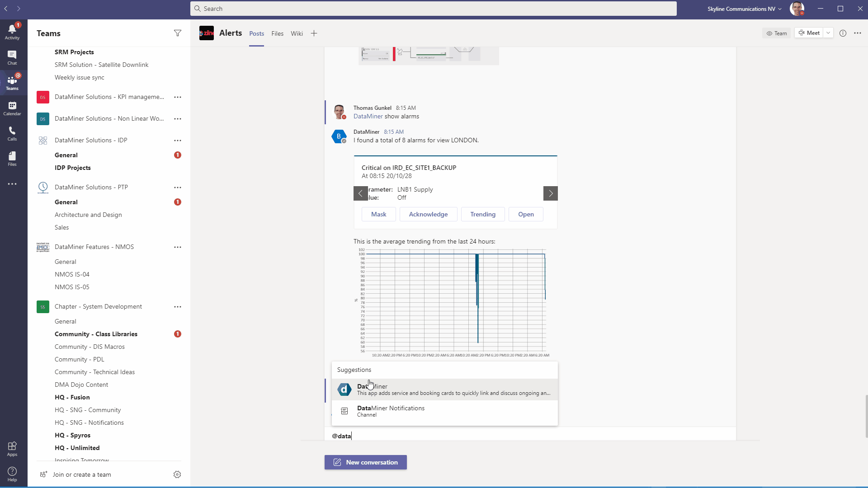Open more options for DataMiner Solutions - KPI team
Screen dimensions: 868x488
(x=178, y=97)
